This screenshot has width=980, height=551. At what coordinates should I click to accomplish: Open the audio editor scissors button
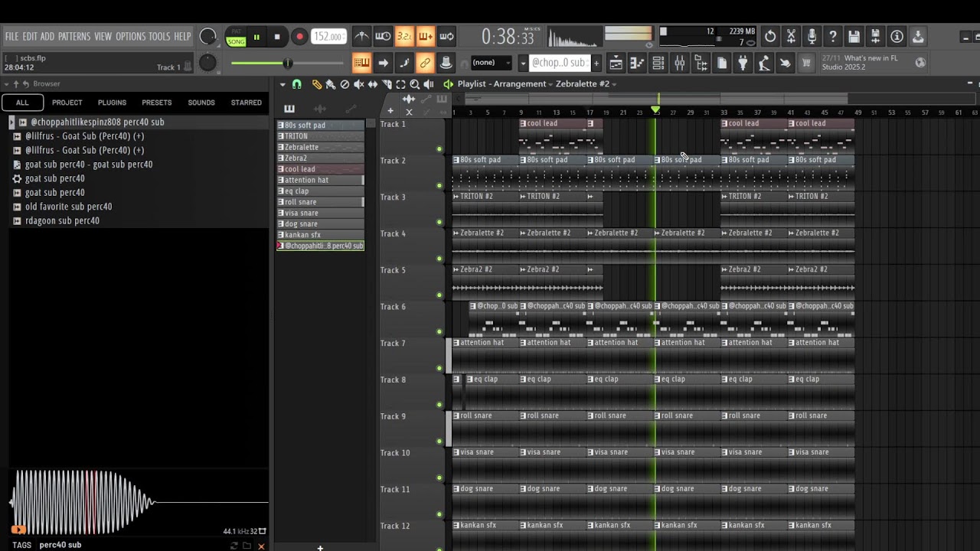(x=792, y=36)
